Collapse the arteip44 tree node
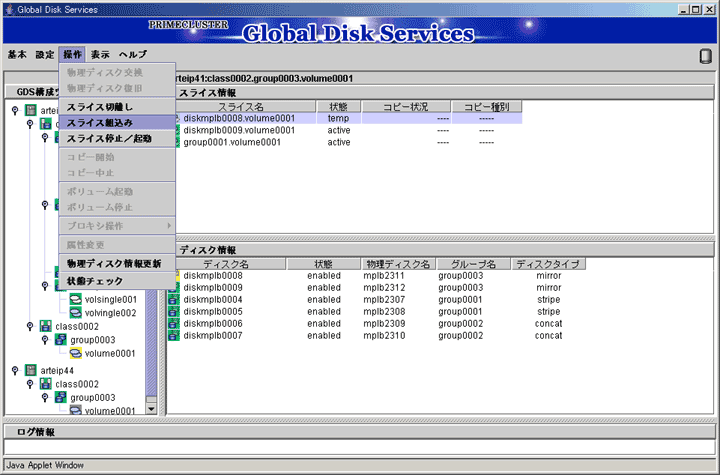 (15, 370)
